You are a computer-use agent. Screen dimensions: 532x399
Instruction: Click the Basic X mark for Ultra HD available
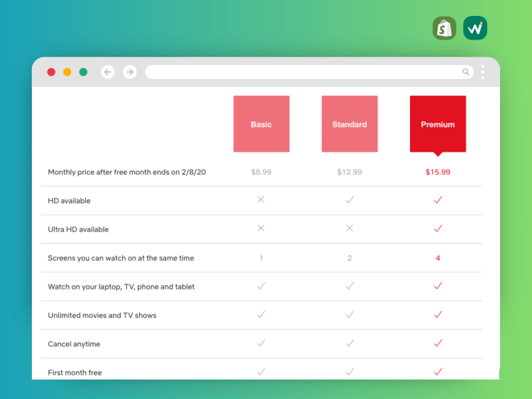click(x=261, y=228)
